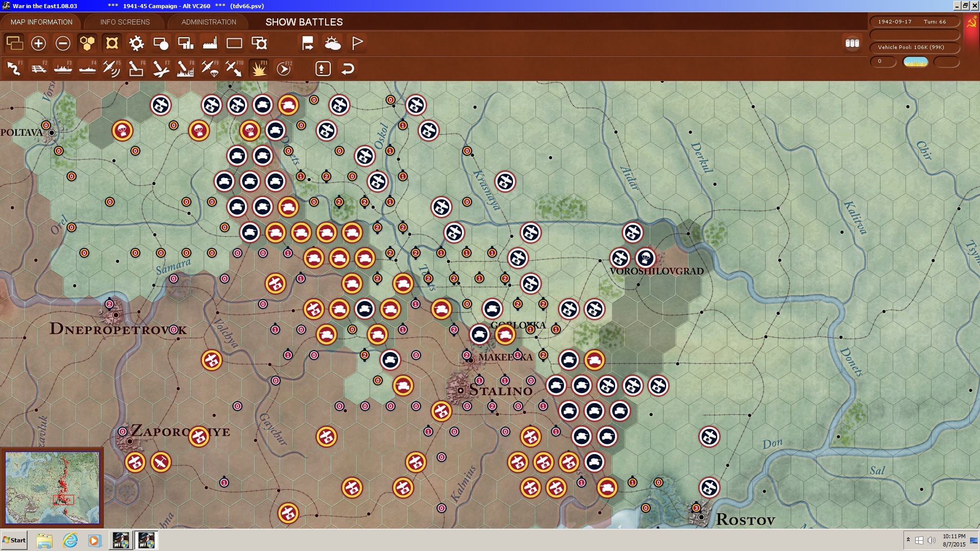This screenshot has height=551, width=980.
Task: Zoom out the map with minus icon
Action: 63,43
